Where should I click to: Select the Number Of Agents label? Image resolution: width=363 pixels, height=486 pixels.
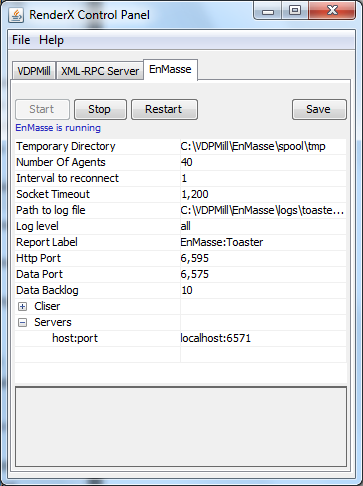pyautogui.click(x=61, y=162)
